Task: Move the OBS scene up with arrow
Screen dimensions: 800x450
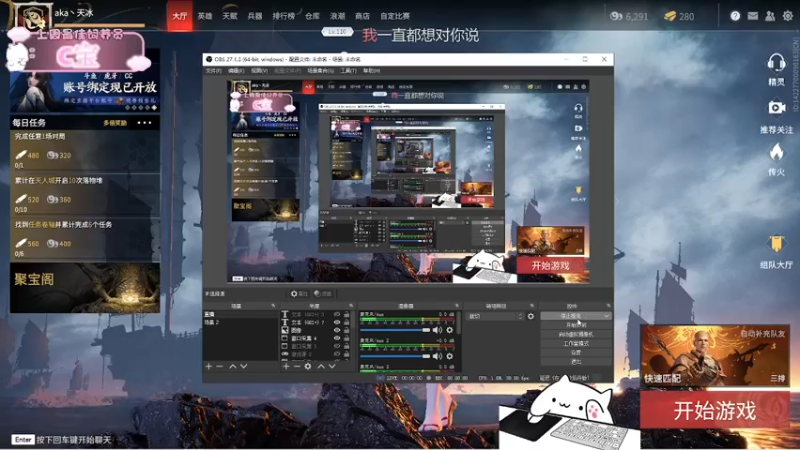Action: (233, 366)
